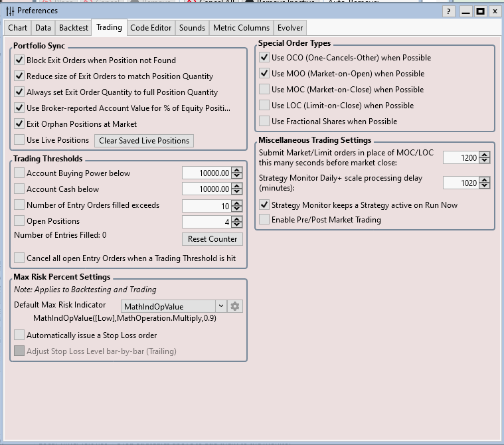Check Use Fractional Shares when Possible
Viewport: 504px width, 445px height.
pyautogui.click(x=264, y=122)
